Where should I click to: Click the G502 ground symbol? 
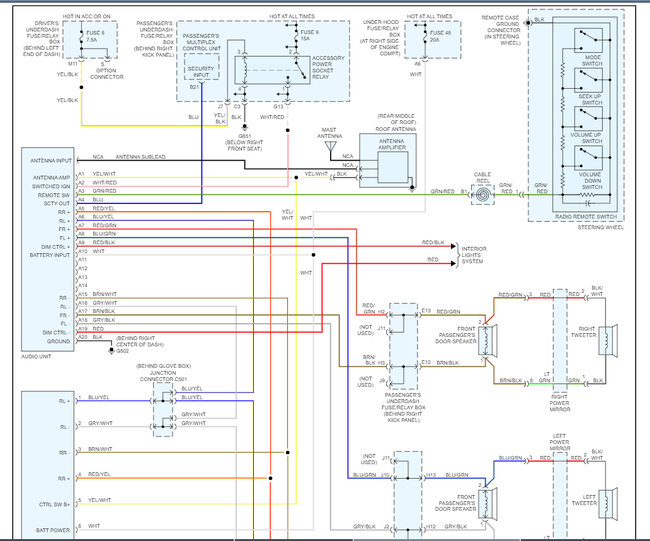pos(111,351)
